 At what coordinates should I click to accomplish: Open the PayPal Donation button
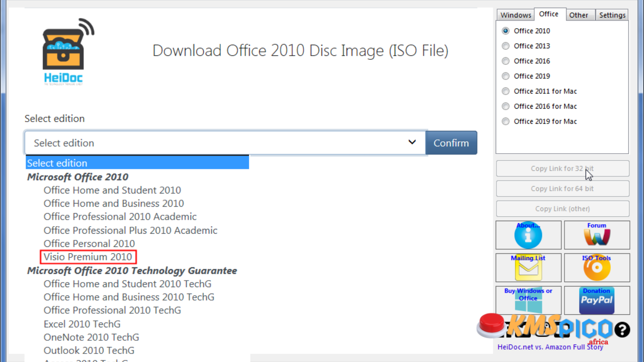click(x=597, y=300)
